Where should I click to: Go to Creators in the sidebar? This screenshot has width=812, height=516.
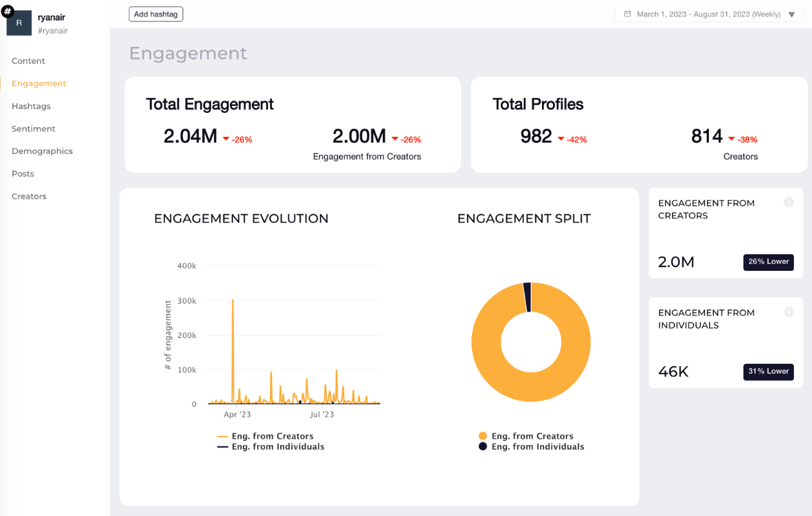click(29, 196)
